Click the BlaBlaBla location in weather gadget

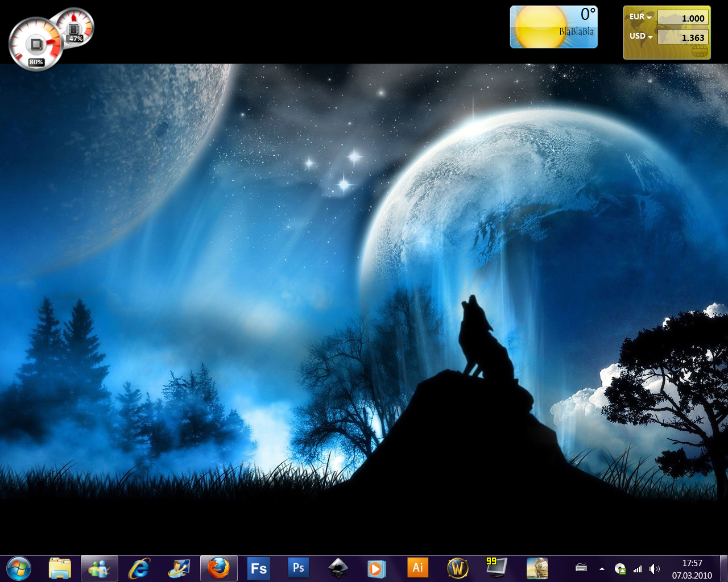tap(576, 32)
